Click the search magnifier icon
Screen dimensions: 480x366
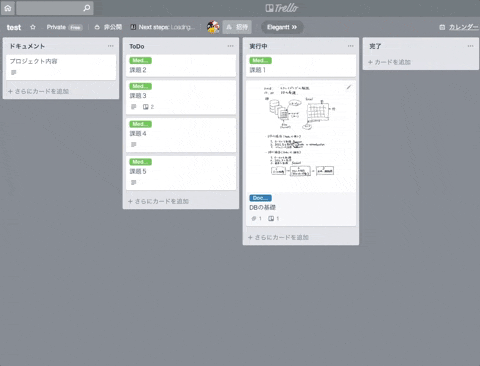pyautogui.click(x=87, y=8)
